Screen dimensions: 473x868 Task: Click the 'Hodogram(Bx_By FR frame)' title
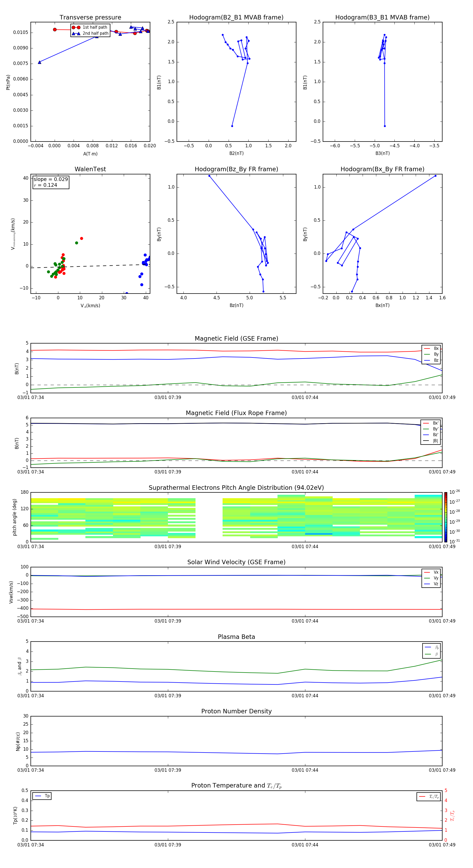[382, 169]
